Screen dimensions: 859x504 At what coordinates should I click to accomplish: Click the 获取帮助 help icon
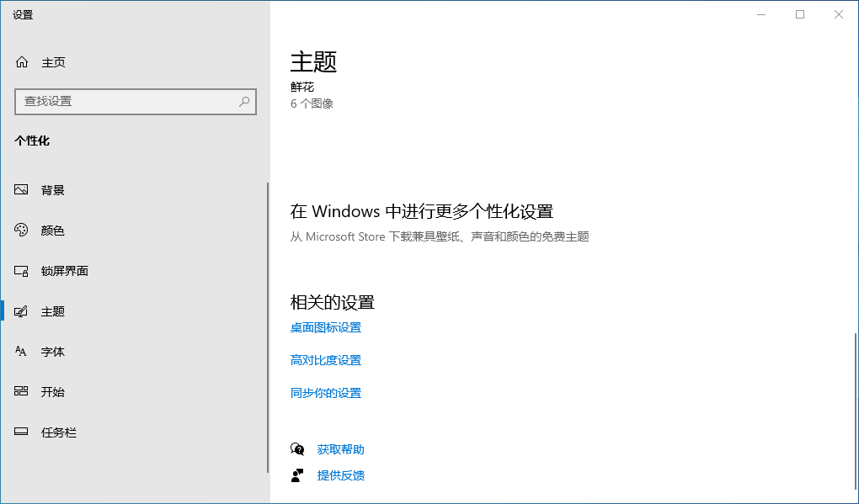(x=296, y=449)
